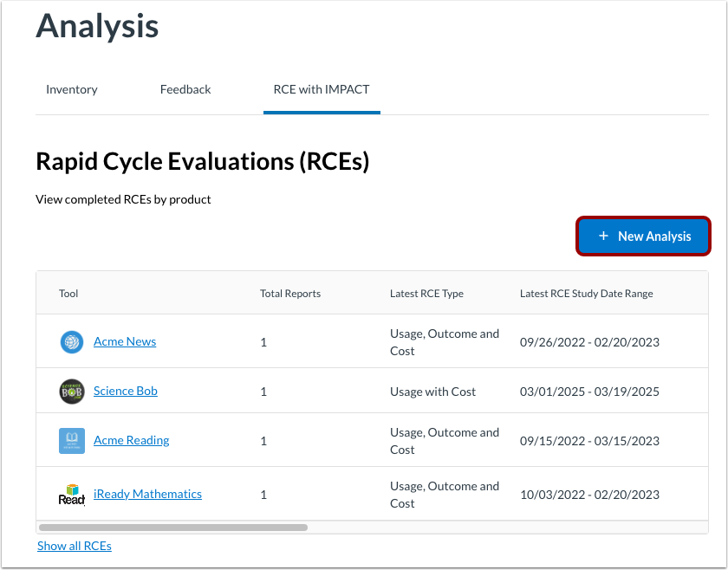Start a New Analysis
The height and width of the screenshot is (570, 728).
[643, 236]
